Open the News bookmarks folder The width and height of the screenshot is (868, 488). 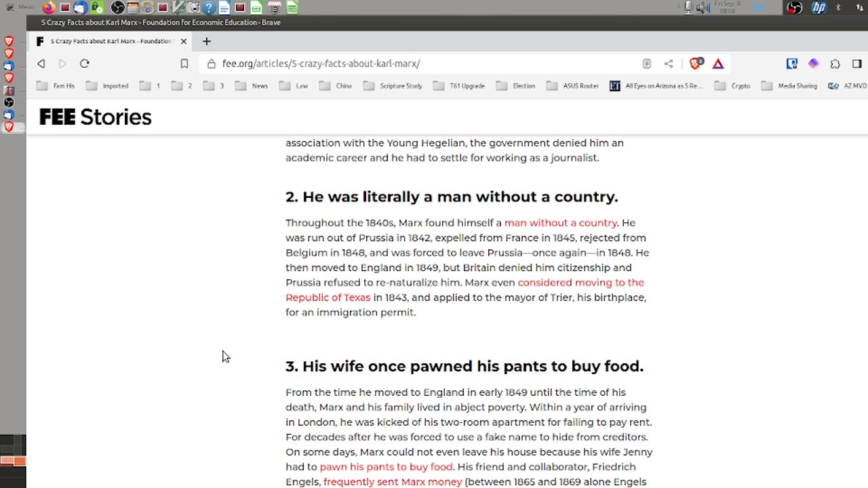(x=252, y=86)
